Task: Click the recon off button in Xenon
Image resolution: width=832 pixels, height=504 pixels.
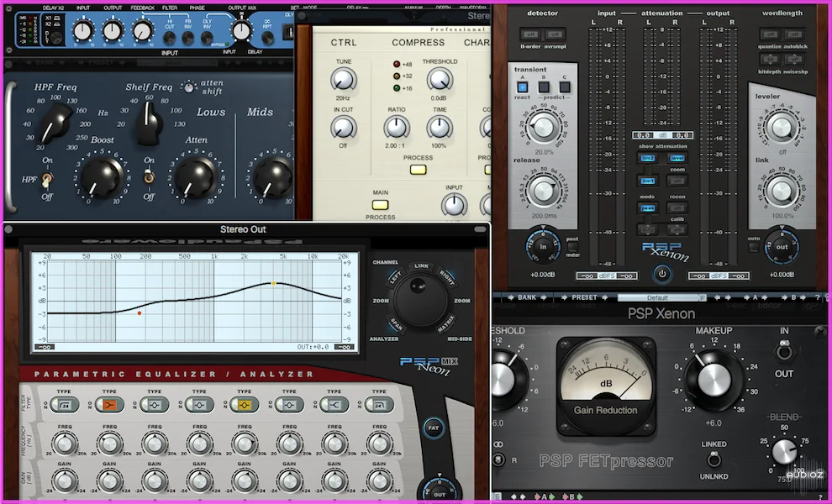Action: pyautogui.click(x=677, y=208)
